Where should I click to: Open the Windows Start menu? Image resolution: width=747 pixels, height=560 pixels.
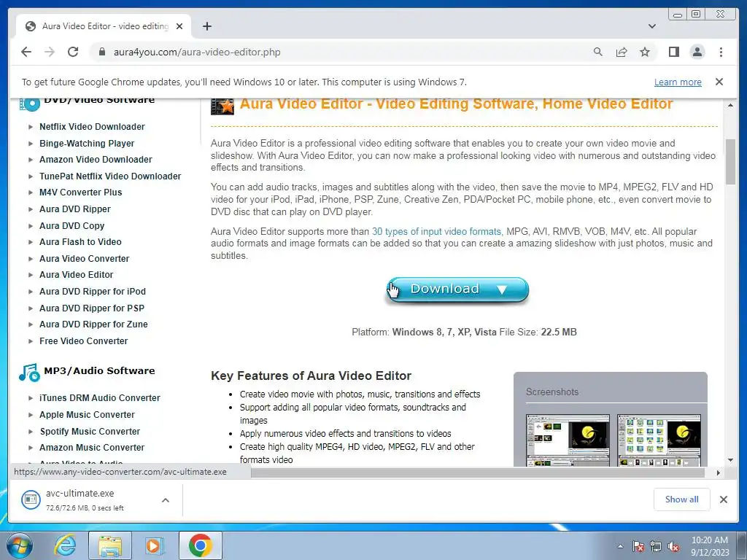[19, 545]
